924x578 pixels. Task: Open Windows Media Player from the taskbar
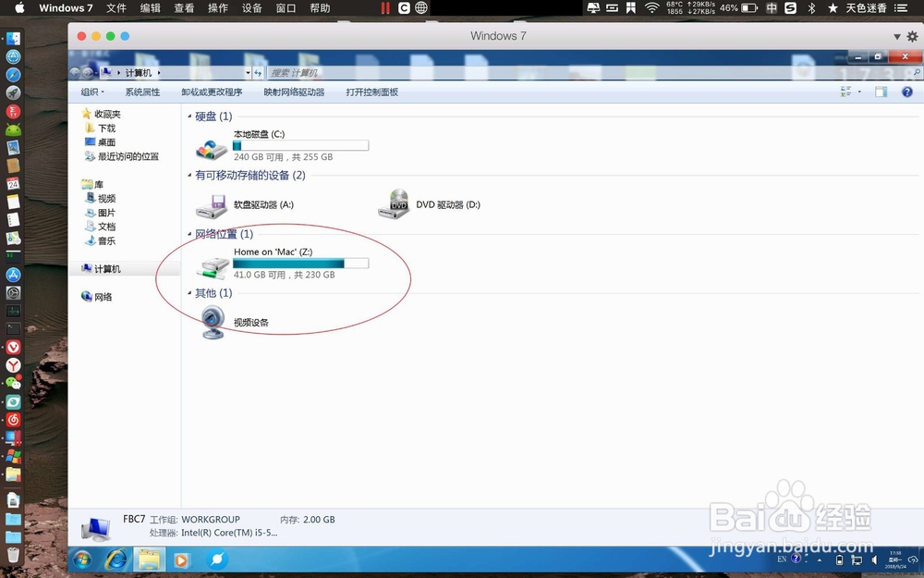pos(181,560)
